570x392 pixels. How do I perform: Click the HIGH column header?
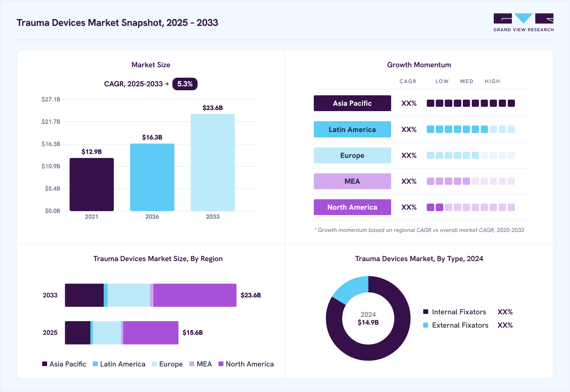click(492, 81)
